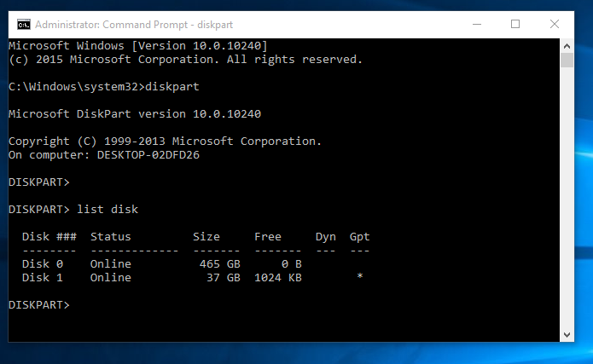
Task: Click the scrollbar down arrow
Action: coord(567,334)
